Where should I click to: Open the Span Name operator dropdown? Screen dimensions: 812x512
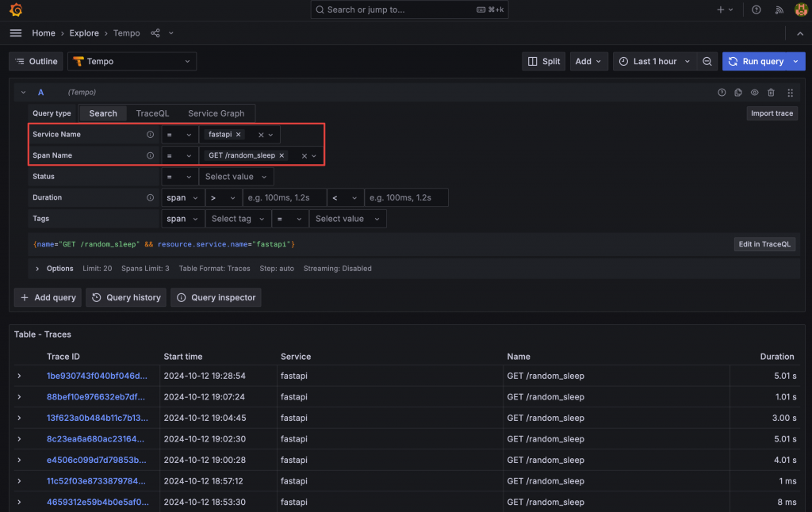tap(179, 155)
